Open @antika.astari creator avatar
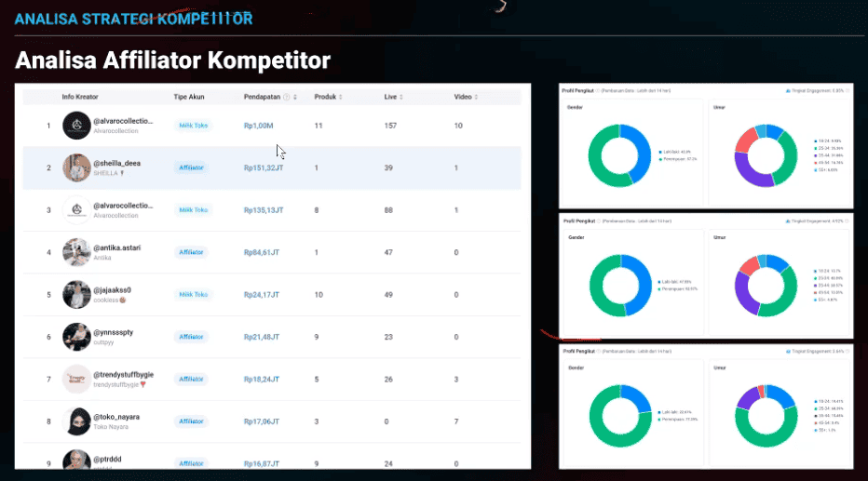 tap(76, 252)
